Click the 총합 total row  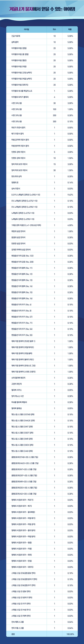click(42, 634)
